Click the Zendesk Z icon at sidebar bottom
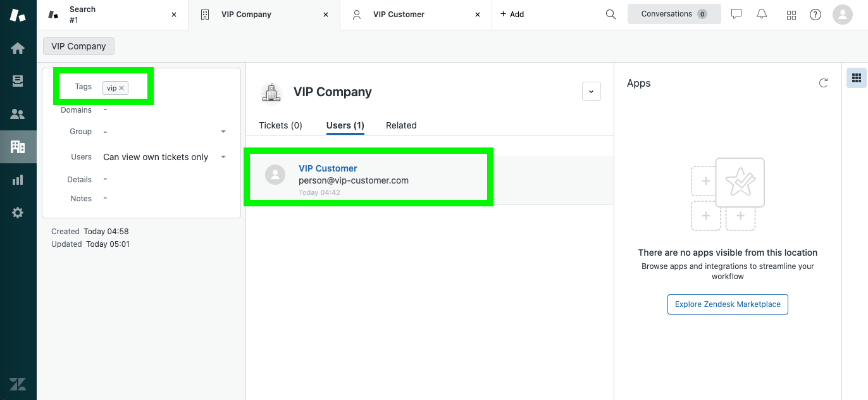 pos(18,384)
